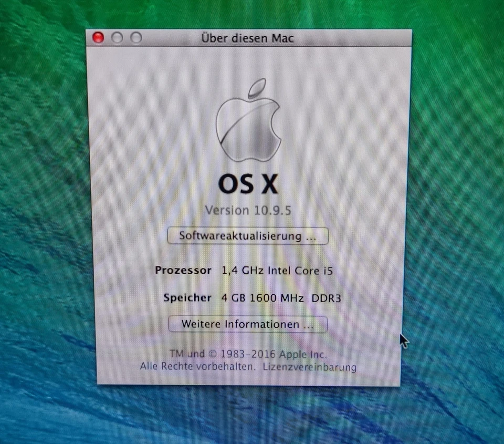Viewport: 504px width, 444px height.
Task: Click the Über diesen Mac title bar
Action: 248,38
